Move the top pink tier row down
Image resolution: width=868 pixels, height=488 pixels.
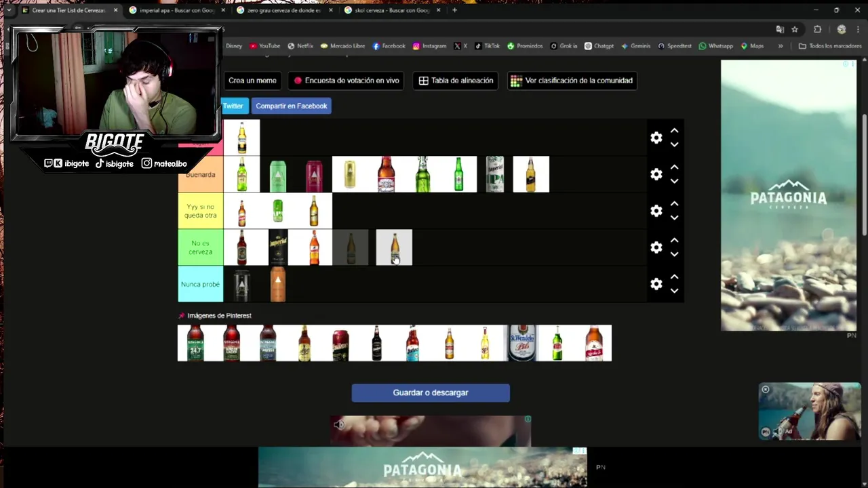pos(674,144)
